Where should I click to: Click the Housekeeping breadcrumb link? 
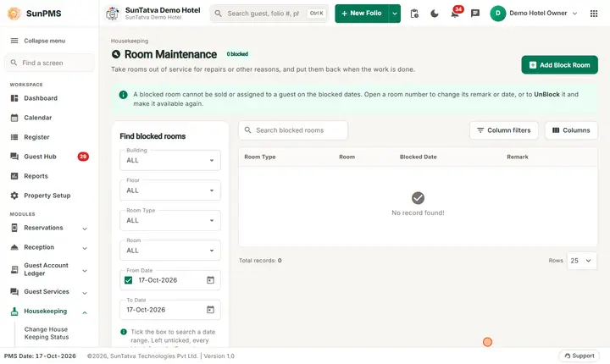click(130, 41)
